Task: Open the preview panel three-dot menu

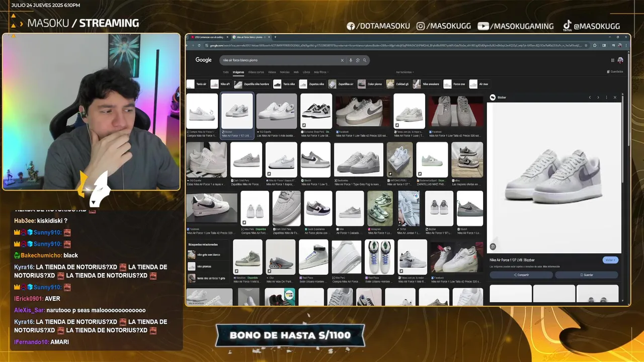Action: pyautogui.click(x=606, y=98)
